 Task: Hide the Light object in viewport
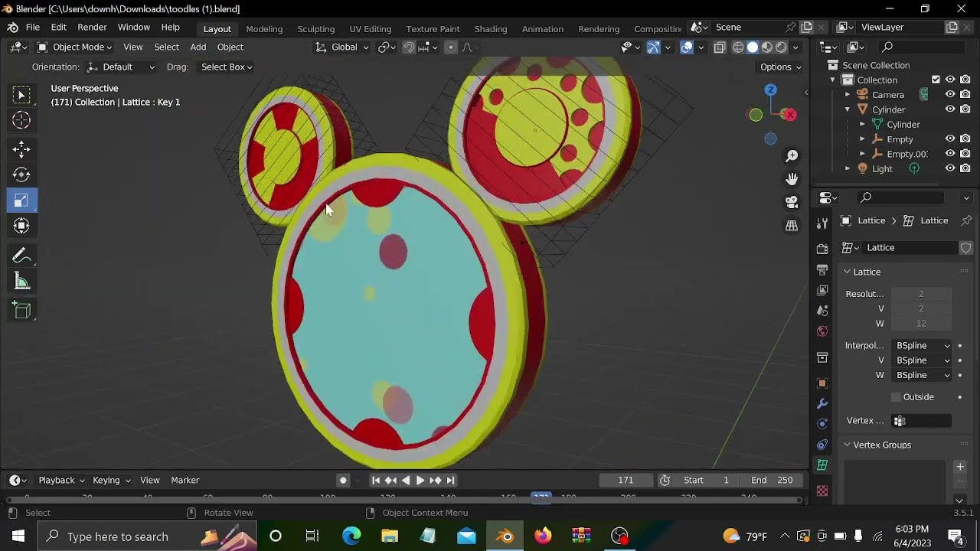click(x=950, y=168)
